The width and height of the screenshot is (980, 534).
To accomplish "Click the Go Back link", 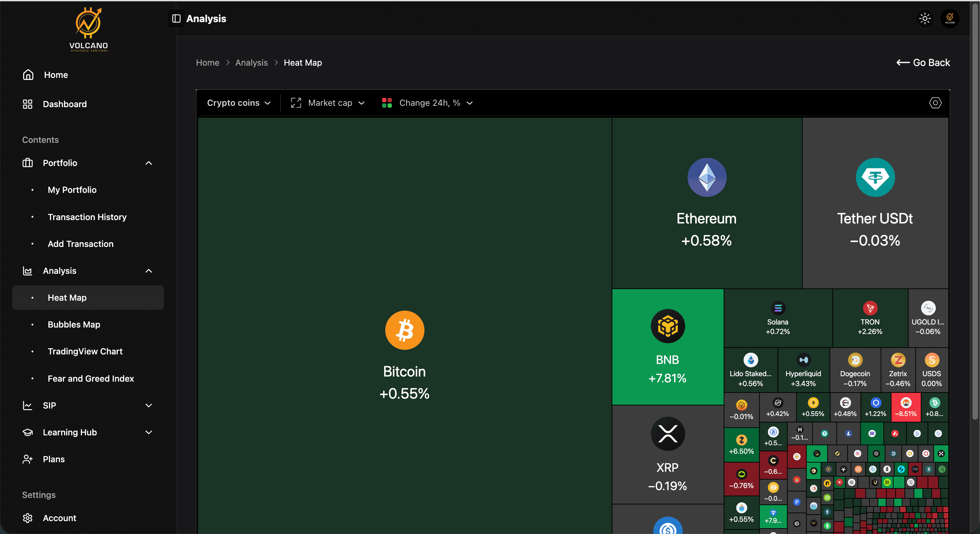I will point(923,63).
